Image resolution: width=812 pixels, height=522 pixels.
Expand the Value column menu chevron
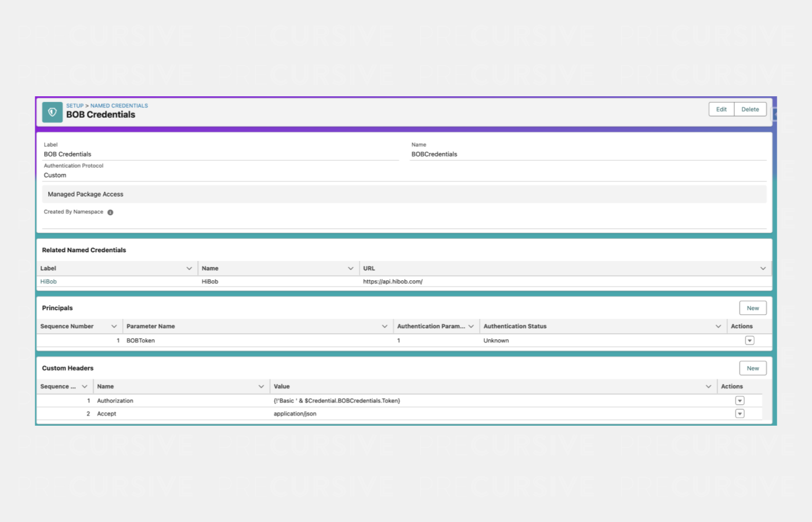[x=708, y=387]
